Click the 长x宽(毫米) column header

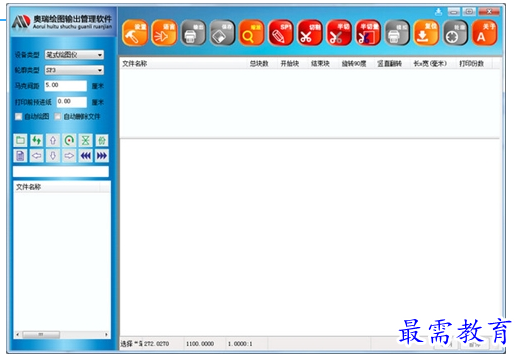[430, 63]
